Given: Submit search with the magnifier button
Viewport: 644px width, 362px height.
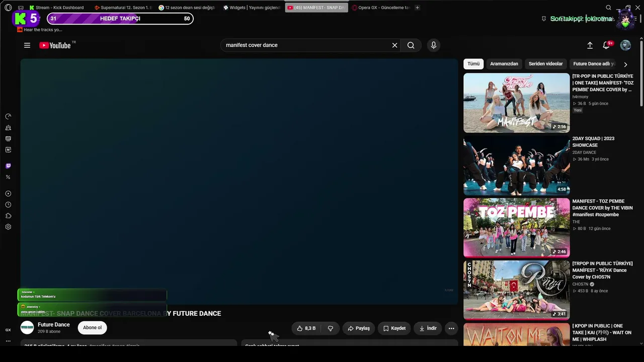Looking at the screenshot, I should (x=411, y=45).
